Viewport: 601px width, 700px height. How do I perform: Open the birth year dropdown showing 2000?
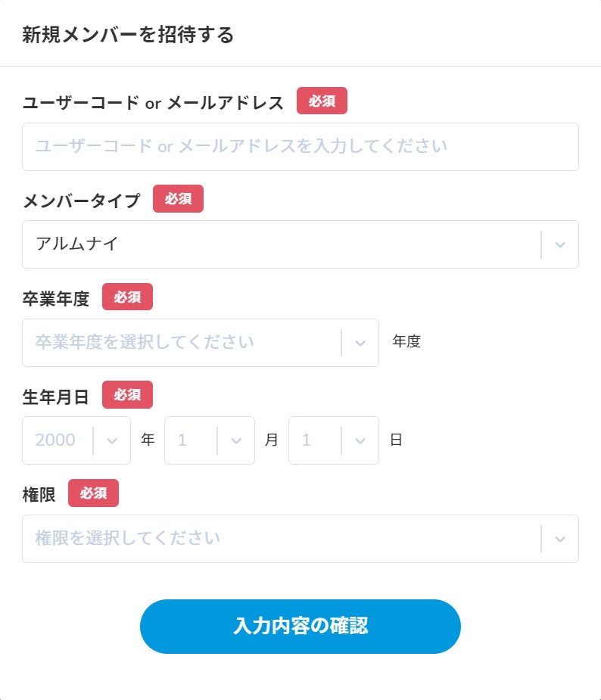coord(58,440)
